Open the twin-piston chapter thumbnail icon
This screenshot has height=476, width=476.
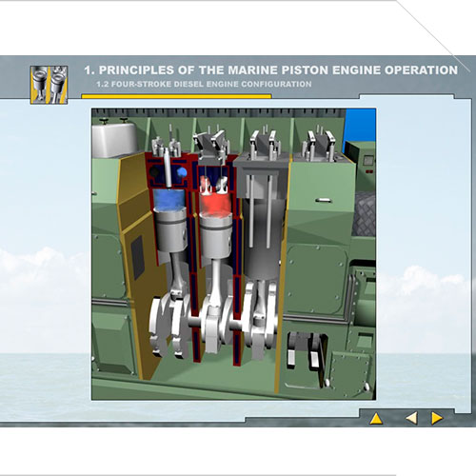pyautogui.click(x=49, y=85)
